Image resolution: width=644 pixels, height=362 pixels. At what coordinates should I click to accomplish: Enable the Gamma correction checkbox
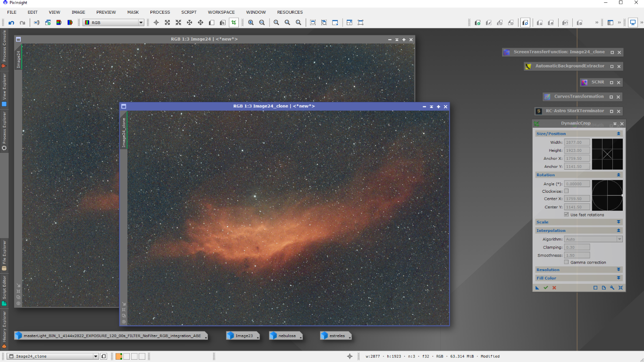click(567, 262)
